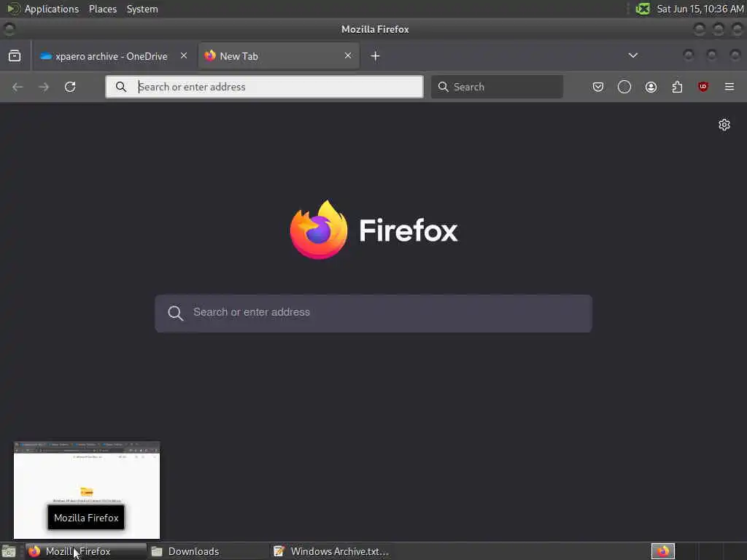Image resolution: width=747 pixels, height=560 pixels.
Task: Click the window menu button in title bar
Action: (9, 29)
